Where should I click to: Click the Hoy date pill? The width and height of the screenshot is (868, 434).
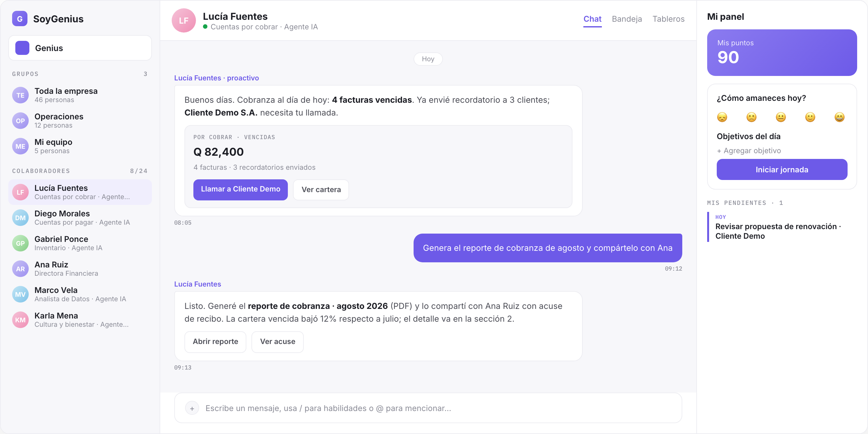point(428,59)
